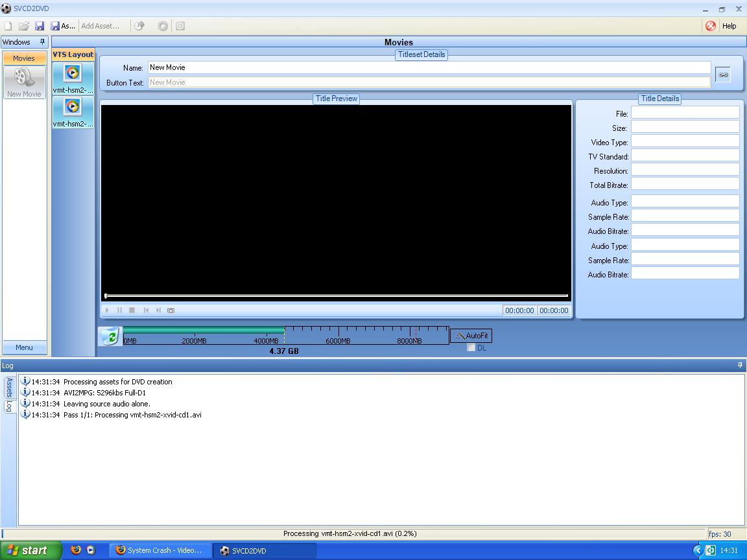
Task: Click the Save As toolbar button
Action: (x=63, y=26)
